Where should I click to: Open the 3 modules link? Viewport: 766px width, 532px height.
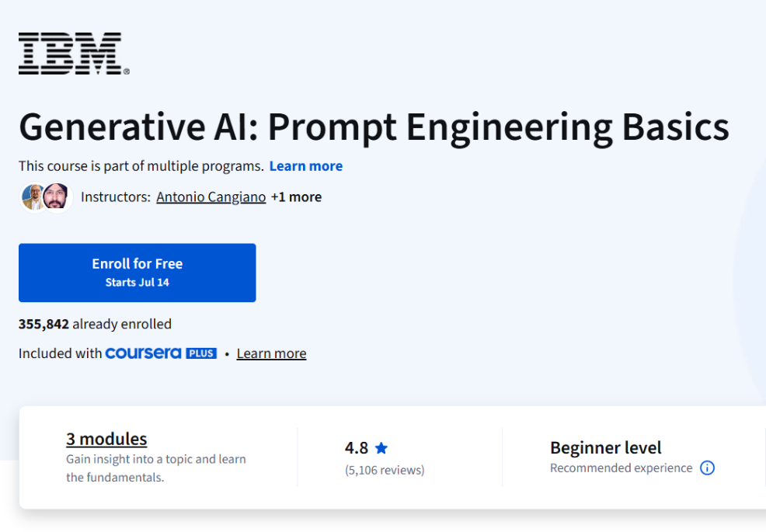[x=106, y=439]
